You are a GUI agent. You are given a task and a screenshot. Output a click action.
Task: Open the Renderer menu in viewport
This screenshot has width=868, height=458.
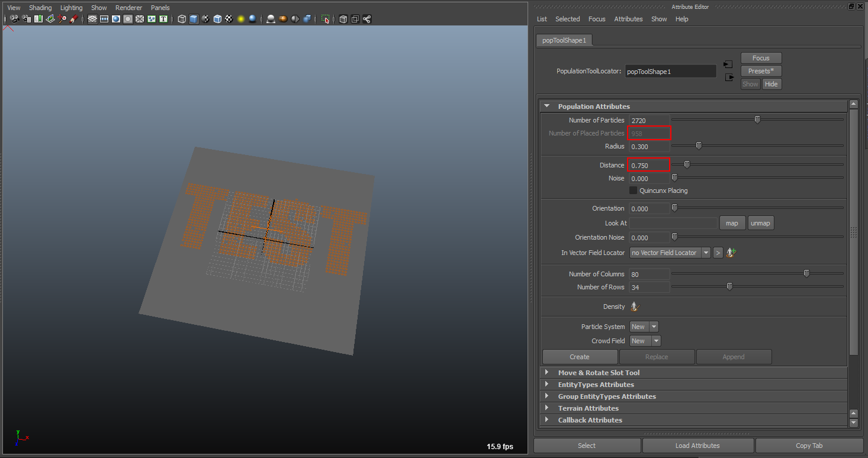(x=128, y=8)
